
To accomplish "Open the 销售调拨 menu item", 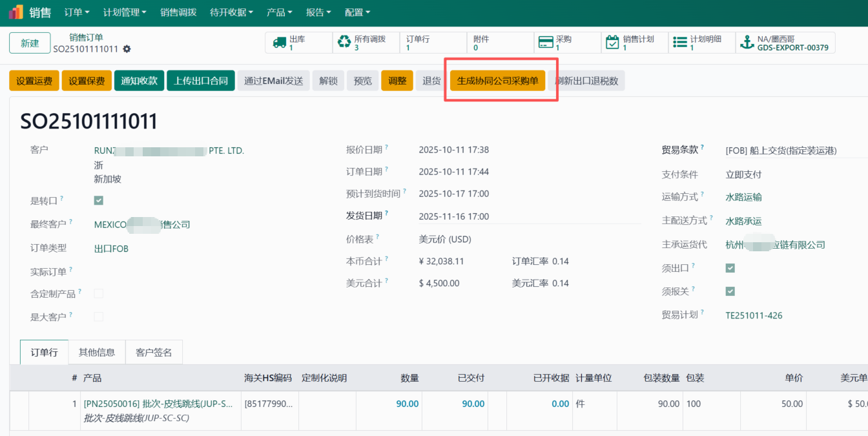I will pyautogui.click(x=178, y=12).
